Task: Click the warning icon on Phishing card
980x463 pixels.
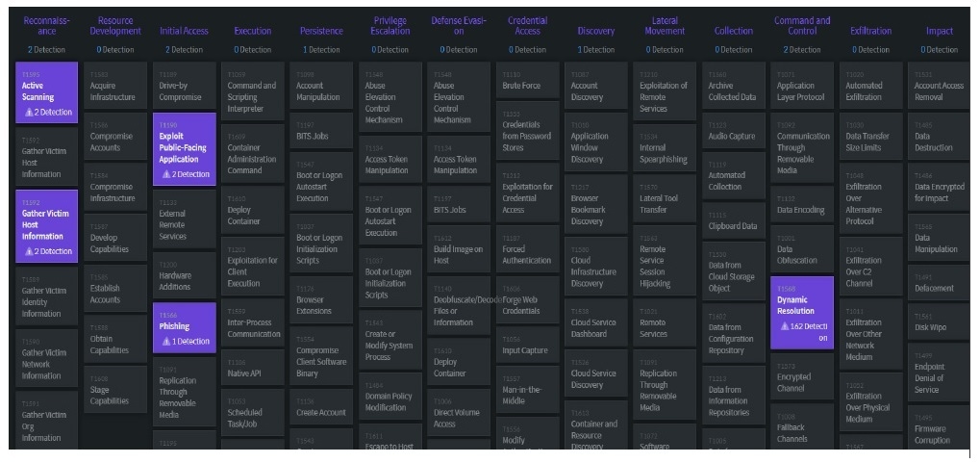Action: coord(165,341)
